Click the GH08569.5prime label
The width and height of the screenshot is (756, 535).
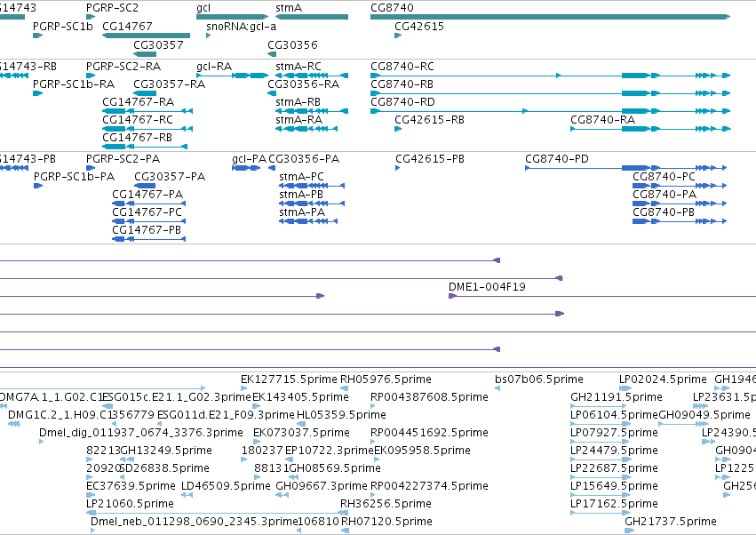pos(335,468)
